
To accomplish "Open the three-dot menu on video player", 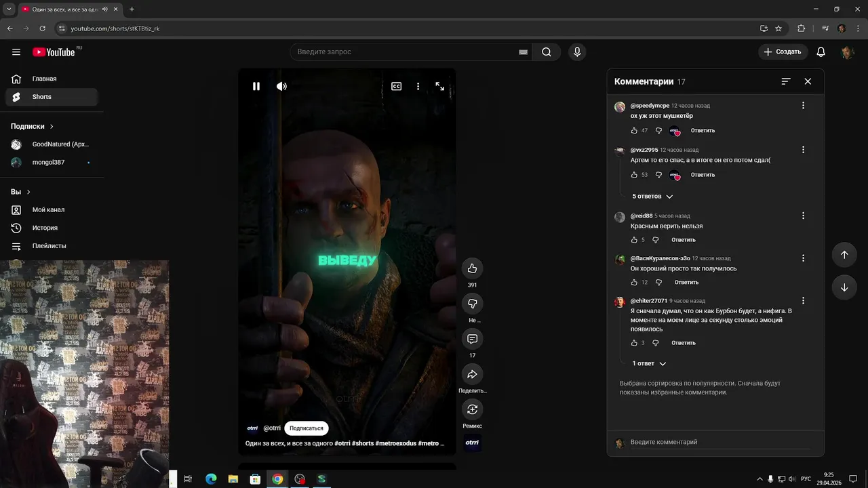I will coord(418,86).
